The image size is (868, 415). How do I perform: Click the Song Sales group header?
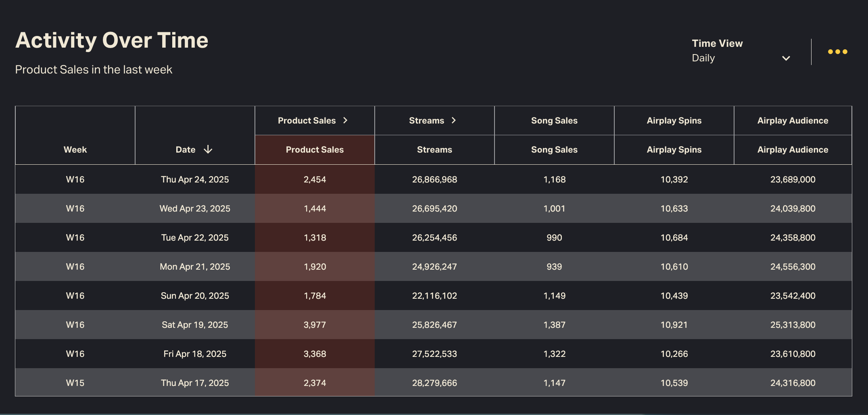(x=554, y=120)
